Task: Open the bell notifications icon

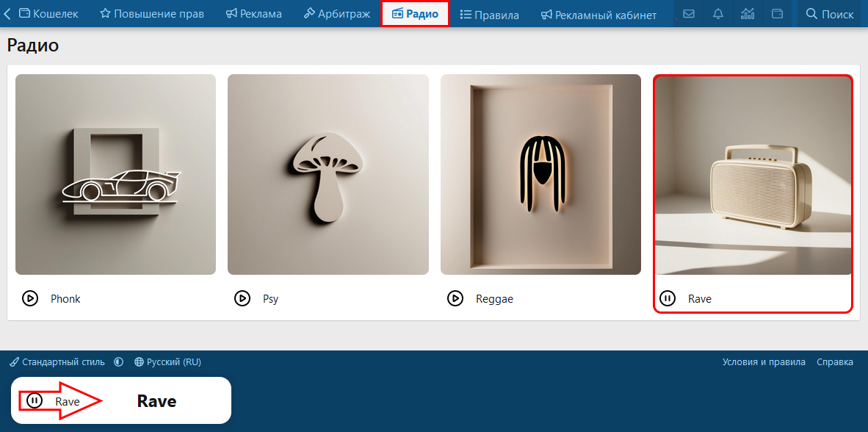Action: point(718,14)
